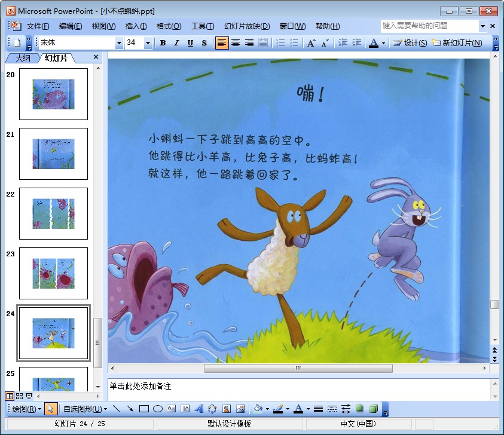Center align text
The width and height of the screenshot is (504, 435).
236,43
